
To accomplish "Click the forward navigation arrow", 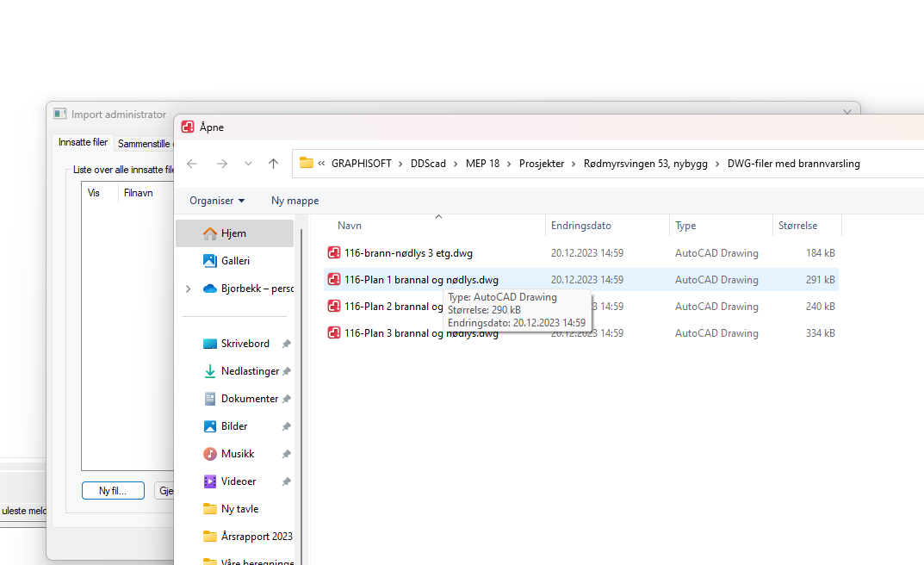I will pyautogui.click(x=221, y=164).
